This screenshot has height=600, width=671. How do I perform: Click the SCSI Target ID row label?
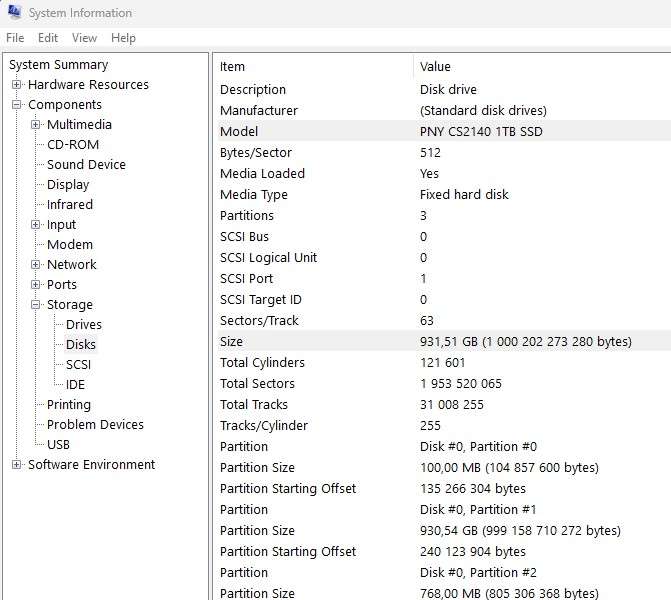pos(261,299)
